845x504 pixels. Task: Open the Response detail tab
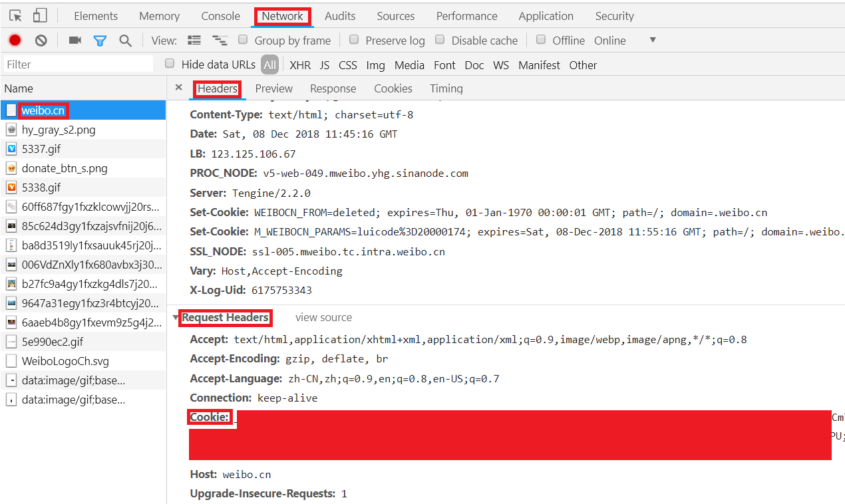pos(333,88)
